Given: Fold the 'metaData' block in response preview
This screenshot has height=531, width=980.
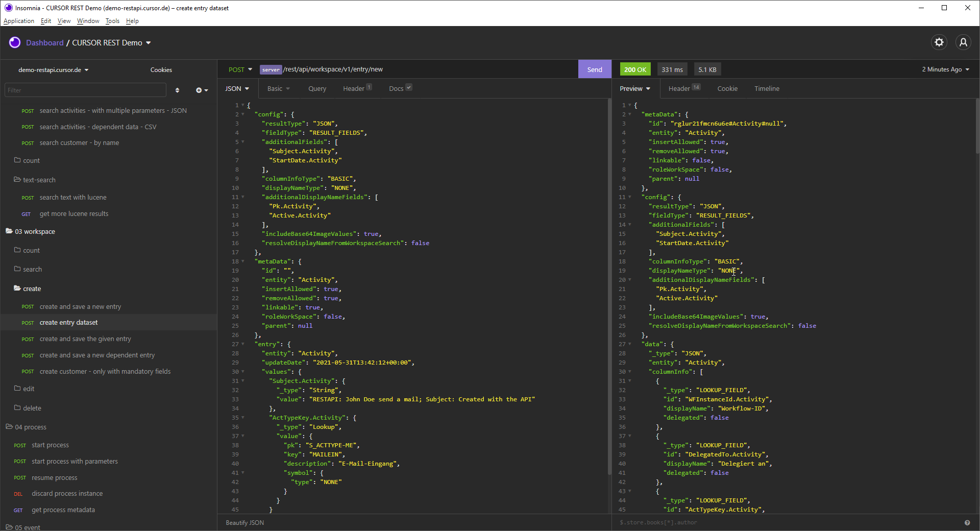Looking at the screenshot, I should 630,114.
